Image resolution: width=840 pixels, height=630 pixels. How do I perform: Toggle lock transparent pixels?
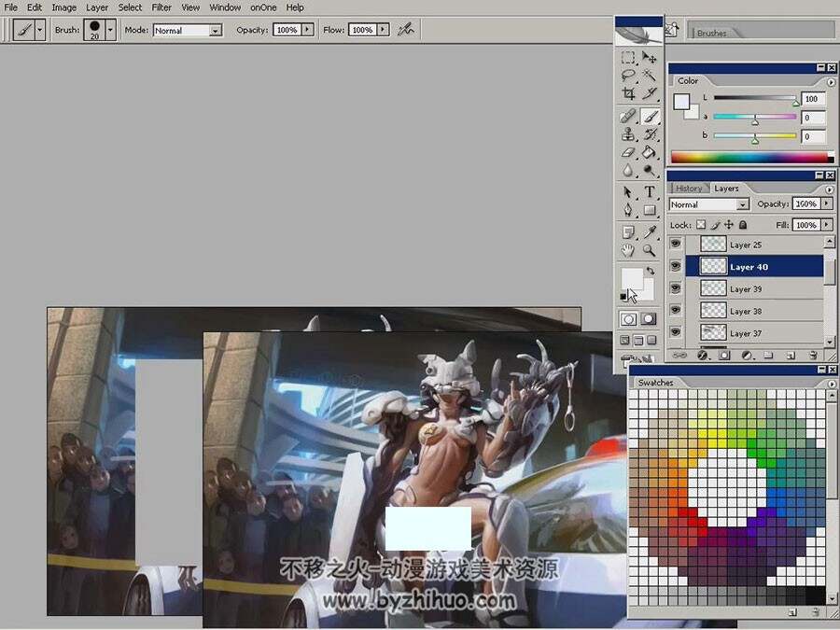click(701, 224)
